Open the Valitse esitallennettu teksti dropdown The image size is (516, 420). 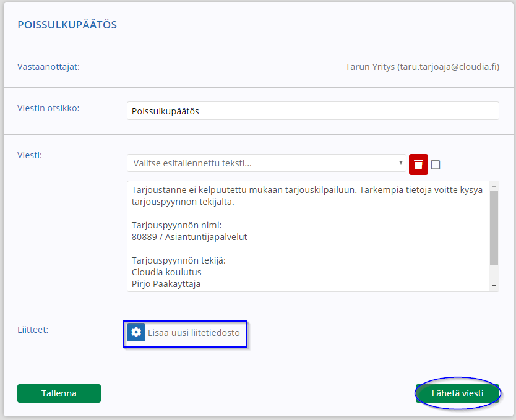pos(267,163)
